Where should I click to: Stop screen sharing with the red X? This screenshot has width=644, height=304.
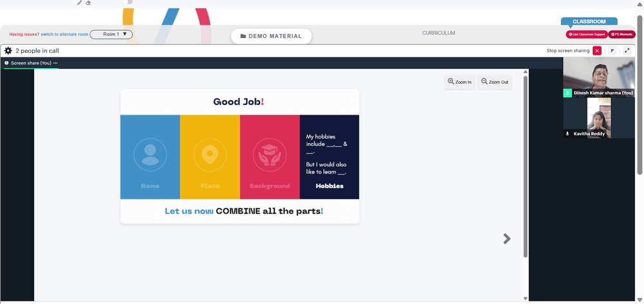(x=597, y=50)
